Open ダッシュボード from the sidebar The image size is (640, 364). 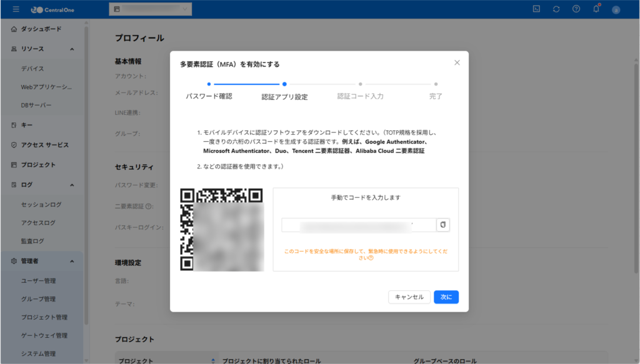click(41, 29)
